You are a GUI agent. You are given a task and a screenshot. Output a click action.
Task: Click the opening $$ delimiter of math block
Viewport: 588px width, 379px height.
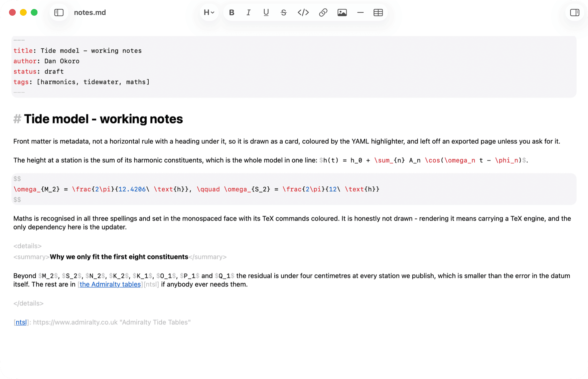pos(17,179)
